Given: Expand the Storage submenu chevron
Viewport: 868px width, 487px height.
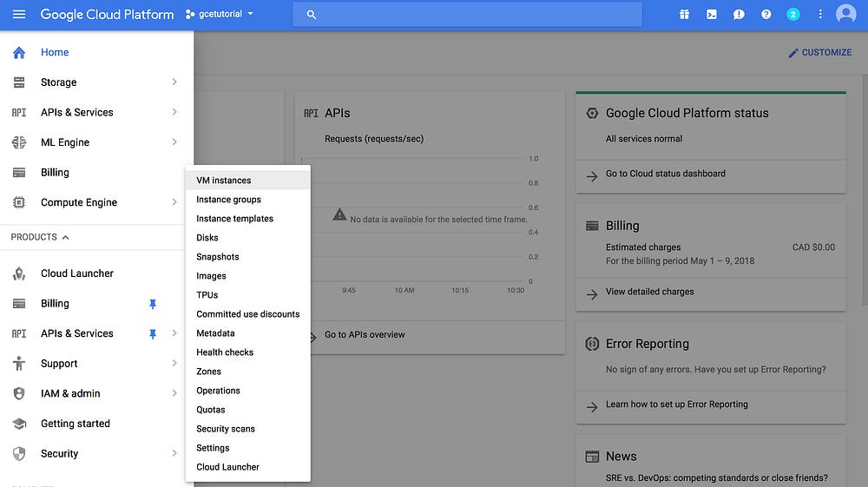Looking at the screenshot, I should 174,82.
